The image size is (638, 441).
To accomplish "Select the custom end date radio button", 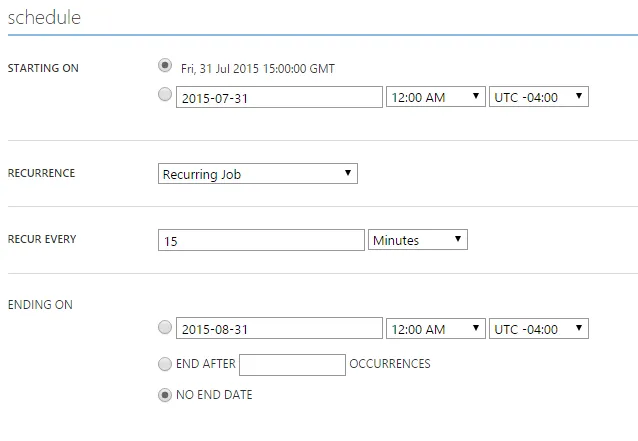I will tap(165, 327).
